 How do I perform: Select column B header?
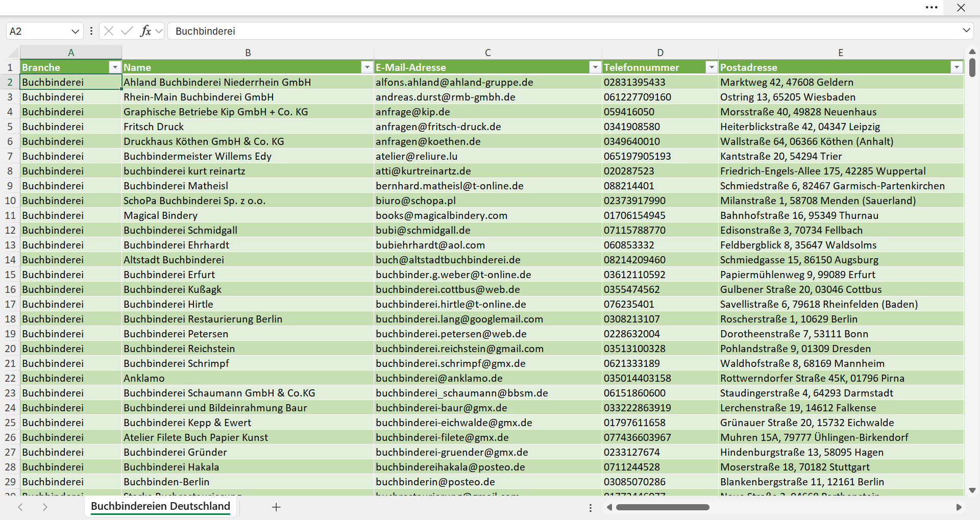tap(248, 53)
